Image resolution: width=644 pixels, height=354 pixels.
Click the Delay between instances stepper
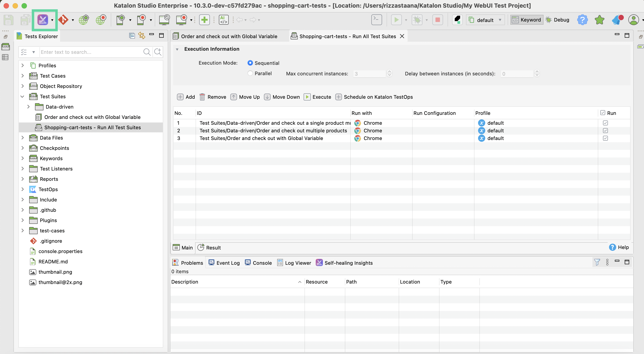pos(537,73)
